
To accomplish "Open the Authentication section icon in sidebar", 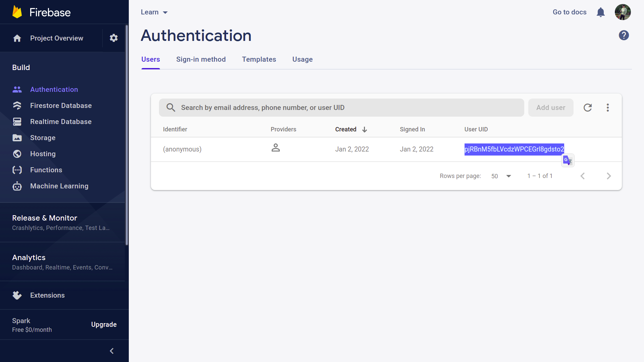I will tap(17, 89).
